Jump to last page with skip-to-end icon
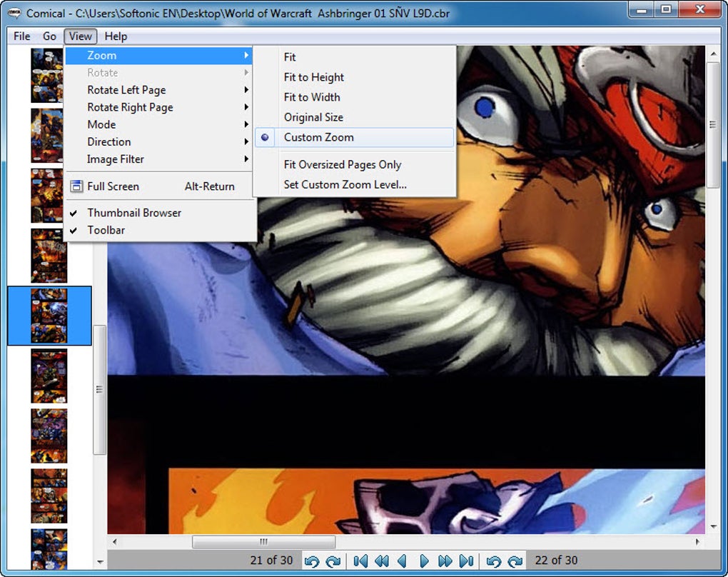 point(466,561)
